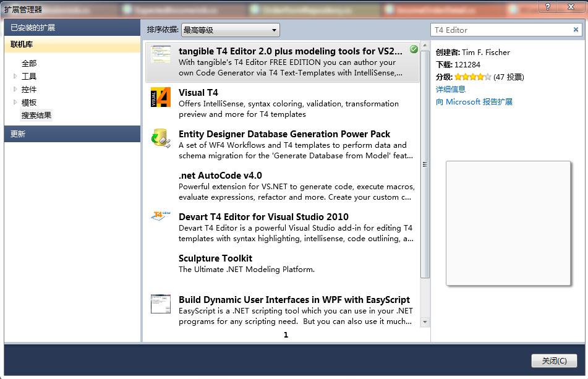The width and height of the screenshot is (588, 379).
Task: Select 控件 category
Action: click(x=29, y=90)
